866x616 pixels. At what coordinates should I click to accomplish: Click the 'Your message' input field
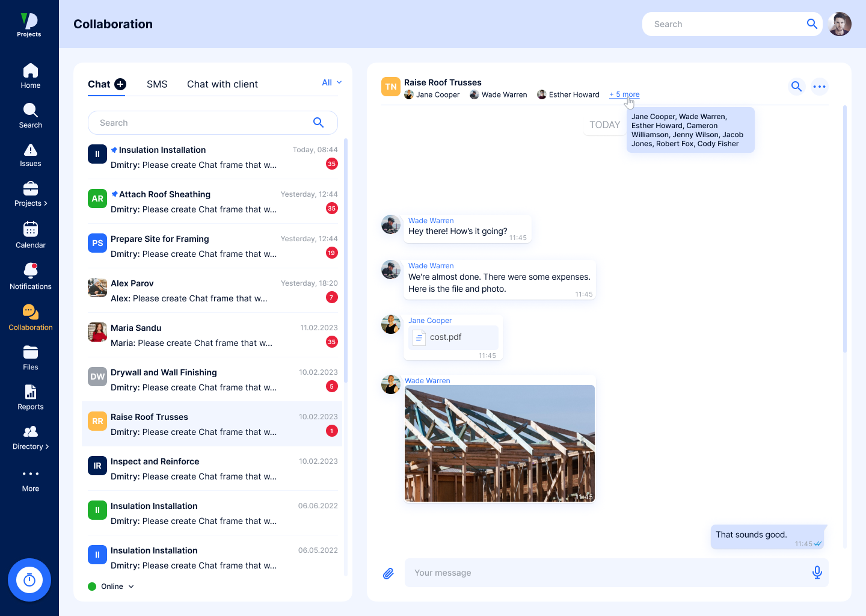[607, 573]
